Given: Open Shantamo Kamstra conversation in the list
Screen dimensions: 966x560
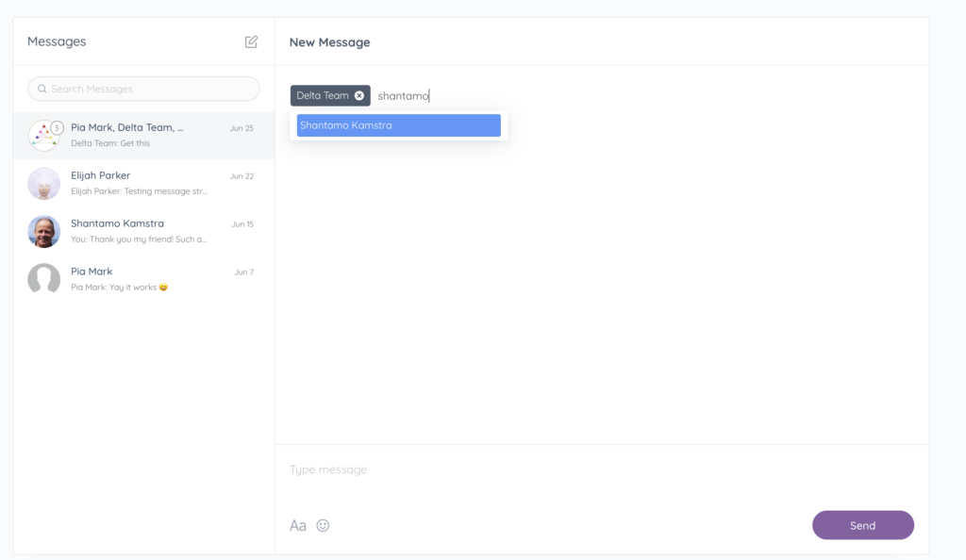Looking at the screenshot, I should tap(143, 231).
